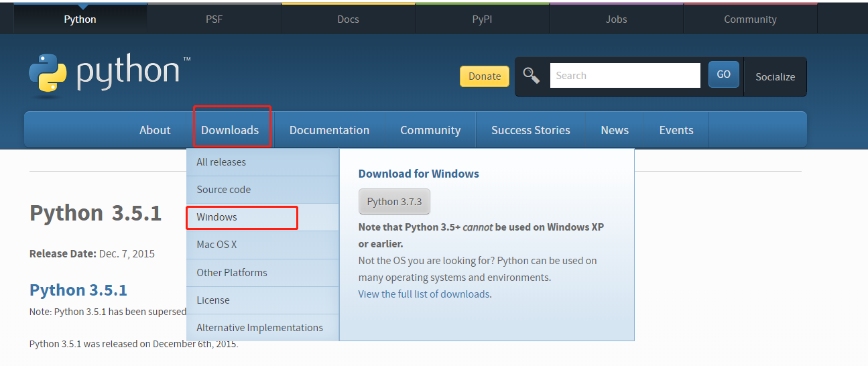Click the Python 3.7.3 download button
868x366 pixels.
pos(394,201)
